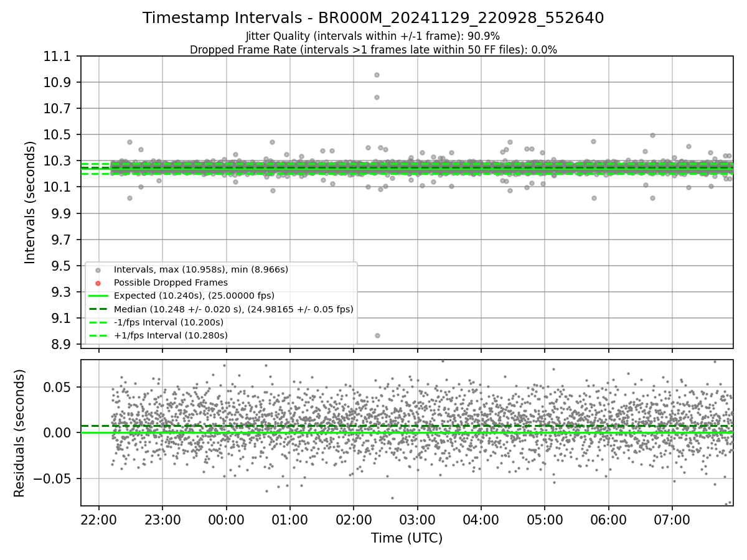The height and width of the screenshot is (560, 747).
Task: Click legend entry 'Expected (10.240s), (25.00000 fps)'
Action: coord(194,296)
